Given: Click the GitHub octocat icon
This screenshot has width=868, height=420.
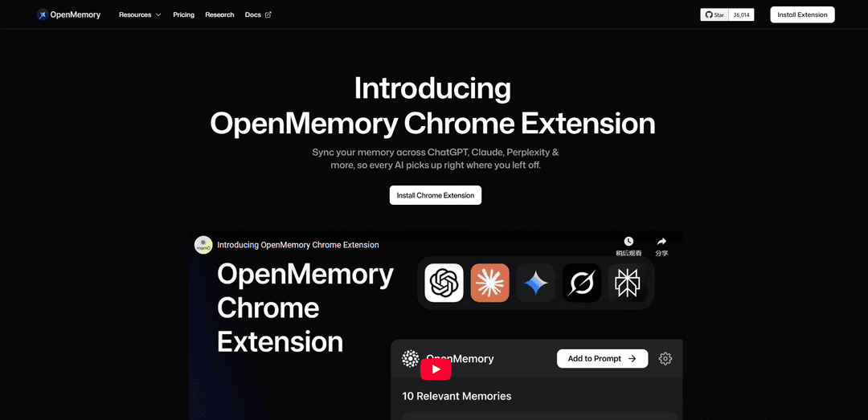Looking at the screenshot, I should [x=709, y=15].
